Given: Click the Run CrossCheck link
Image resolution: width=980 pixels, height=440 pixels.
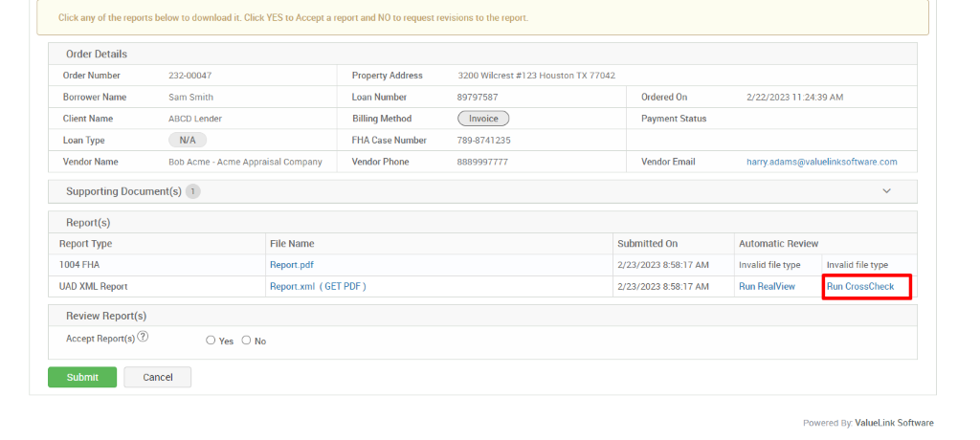Looking at the screenshot, I should pyautogui.click(x=860, y=286).
